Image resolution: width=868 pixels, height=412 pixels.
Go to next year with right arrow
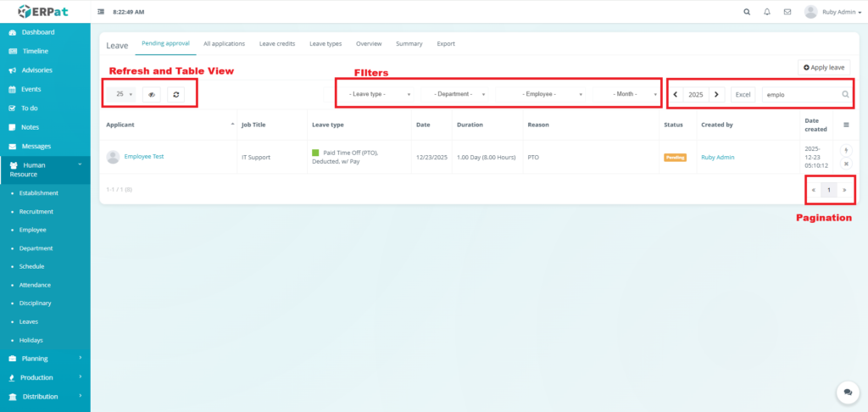716,95
